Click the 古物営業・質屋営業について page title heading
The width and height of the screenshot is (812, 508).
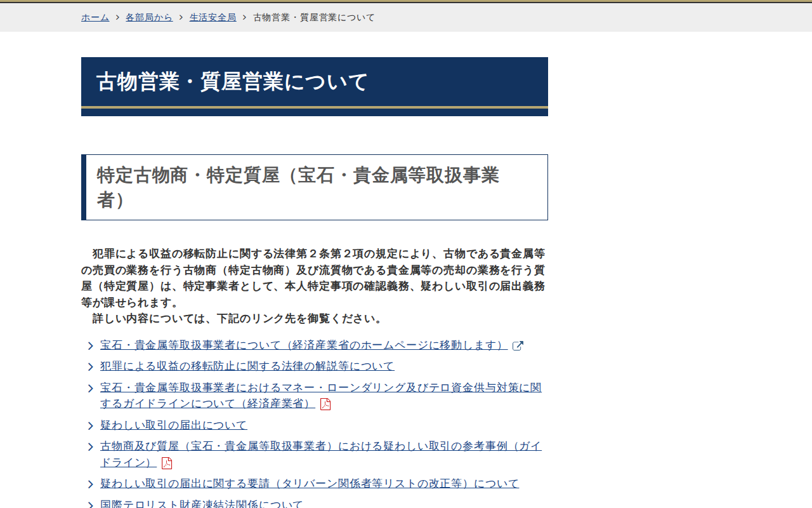(315, 86)
